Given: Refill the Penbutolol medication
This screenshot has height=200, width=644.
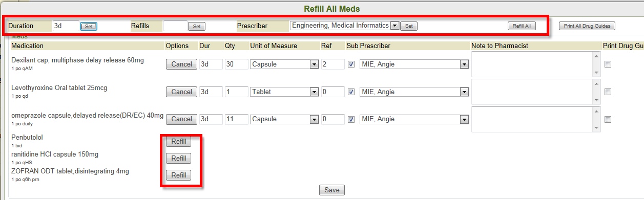Looking at the screenshot, I should pyautogui.click(x=178, y=142).
